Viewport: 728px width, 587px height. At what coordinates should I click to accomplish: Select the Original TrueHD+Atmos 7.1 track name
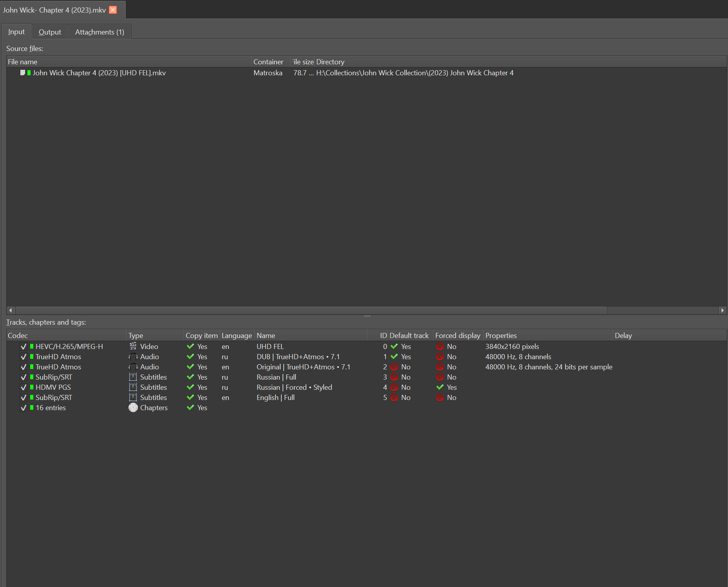click(x=303, y=367)
